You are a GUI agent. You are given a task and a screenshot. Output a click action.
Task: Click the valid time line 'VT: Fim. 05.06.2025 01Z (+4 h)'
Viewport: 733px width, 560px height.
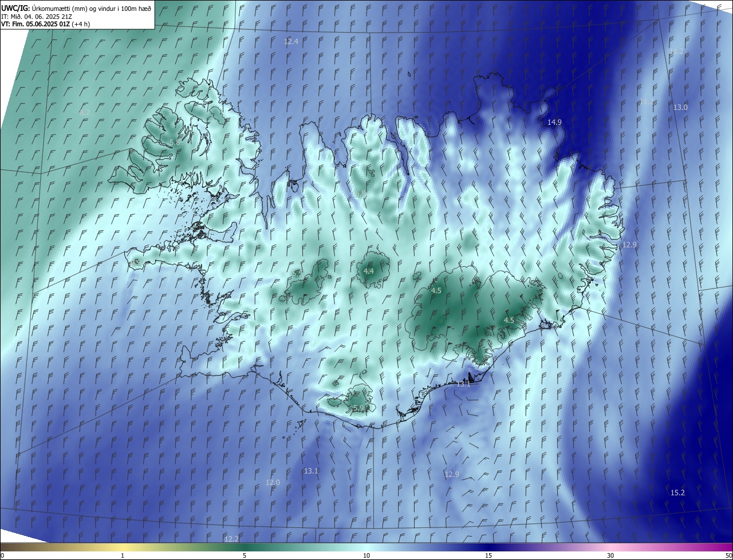45,24
